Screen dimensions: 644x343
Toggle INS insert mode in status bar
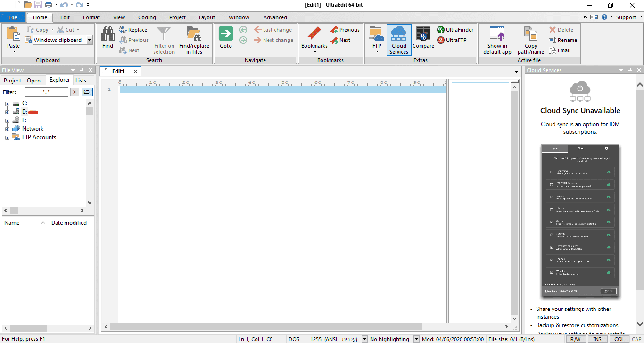597,339
